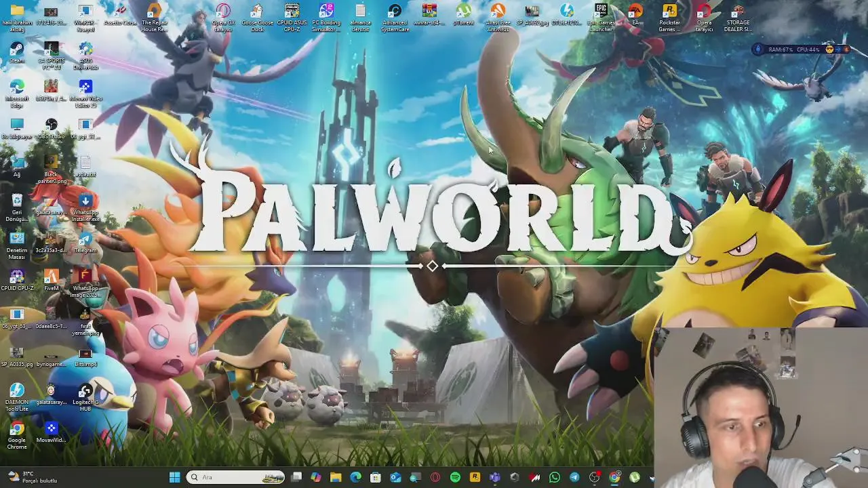
Task: Launch PC Building Simulator shortcut
Action: coord(326,18)
